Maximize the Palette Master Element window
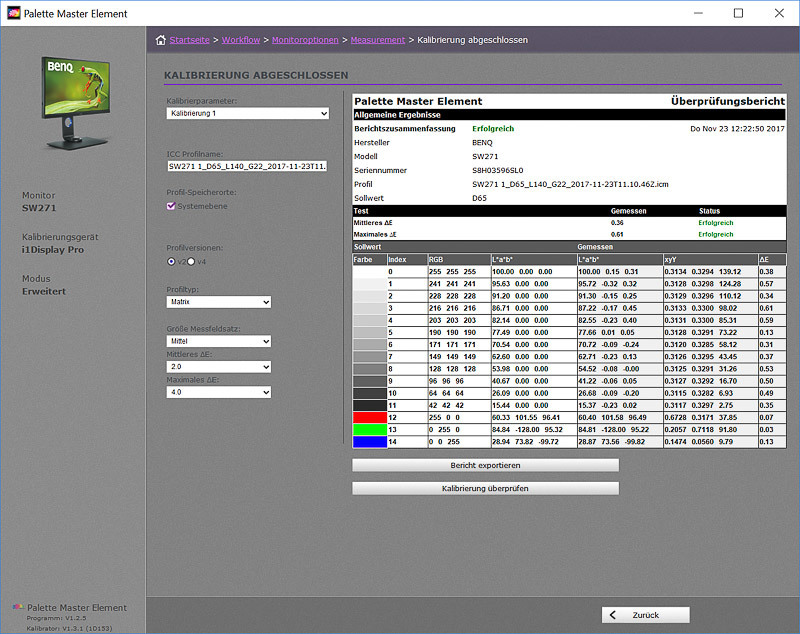The width and height of the screenshot is (800, 634). (738, 13)
